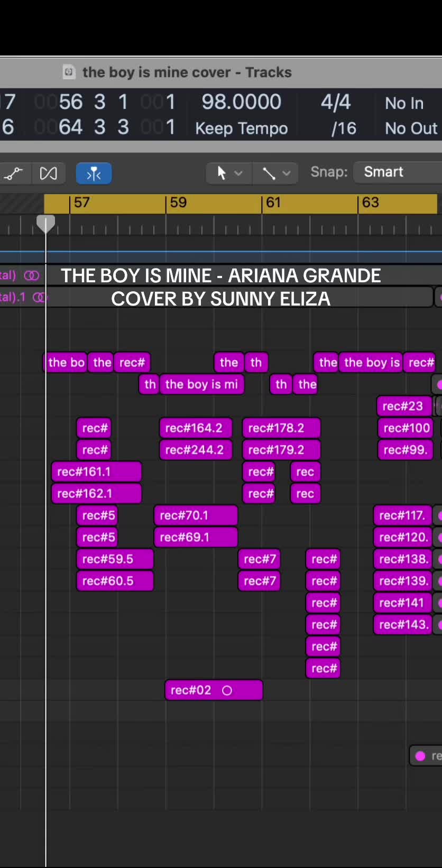Toggle the Flex show/hide button

48,173
